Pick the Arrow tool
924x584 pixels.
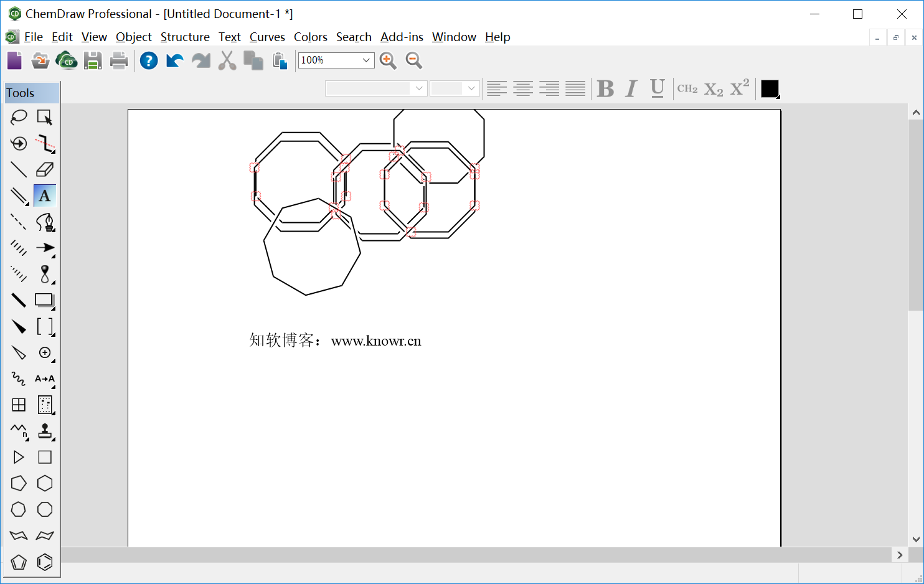tap(45, 248)
